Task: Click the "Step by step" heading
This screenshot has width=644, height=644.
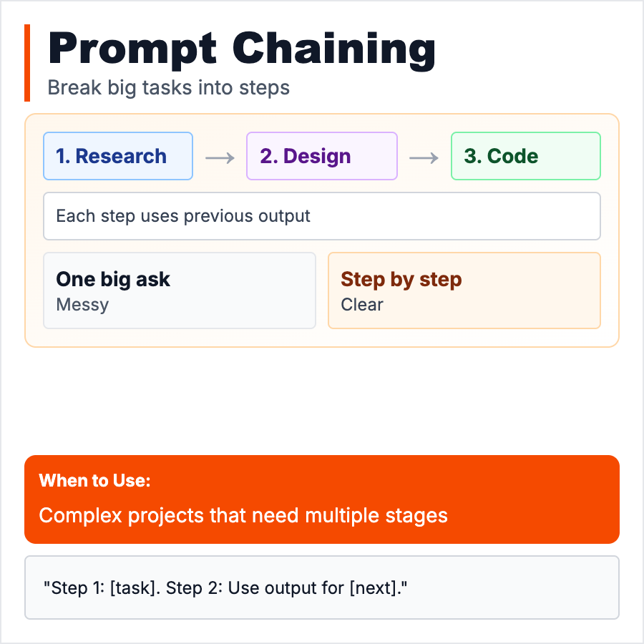Action: (401, 279)
